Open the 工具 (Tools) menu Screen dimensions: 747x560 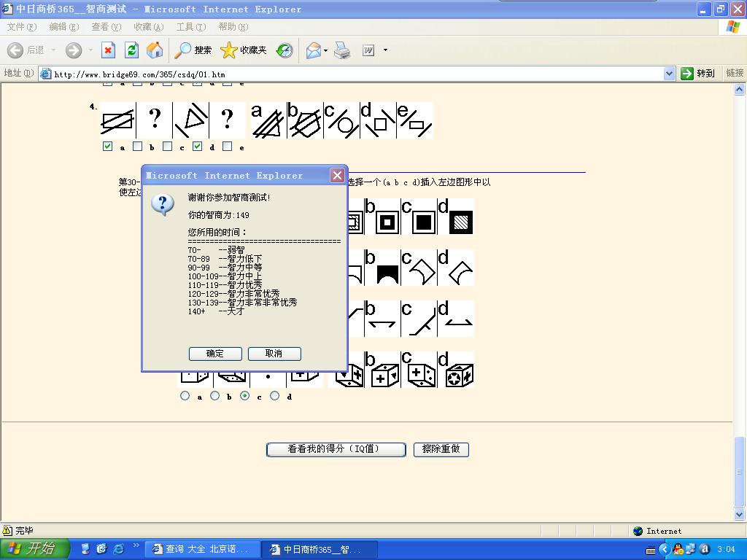(x=190, y=27)
